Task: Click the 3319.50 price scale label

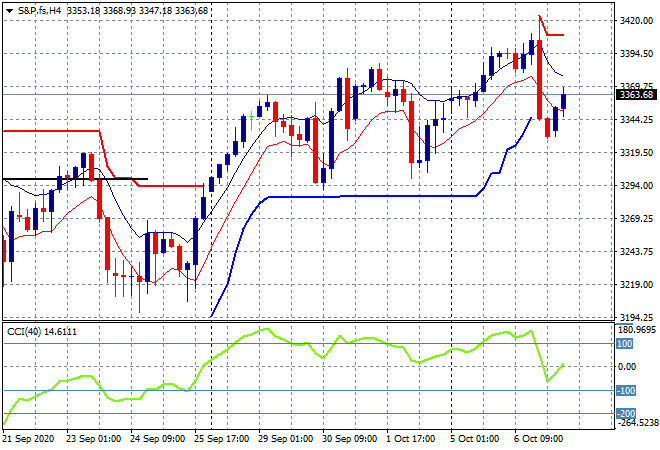Action: (x=636, y=152)
